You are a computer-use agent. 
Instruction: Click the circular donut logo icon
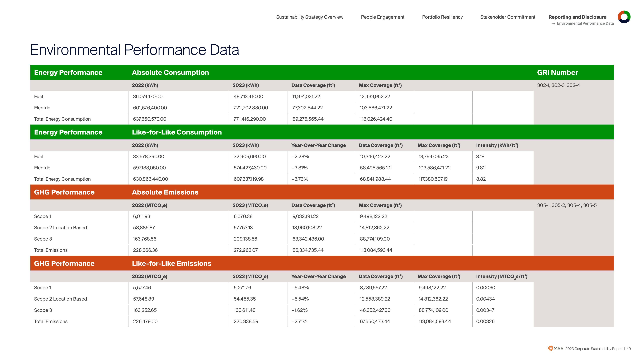tap(624, 17)
